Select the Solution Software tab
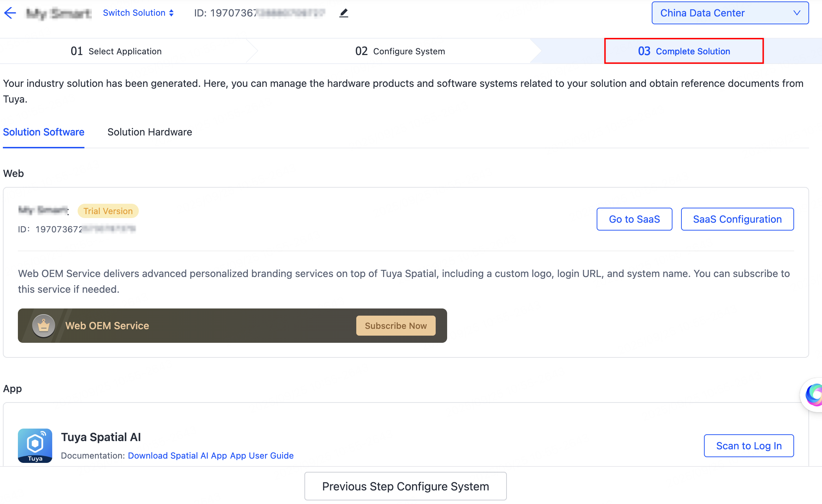822x504 pixels. pyautogui.click(x=44, y=132)
